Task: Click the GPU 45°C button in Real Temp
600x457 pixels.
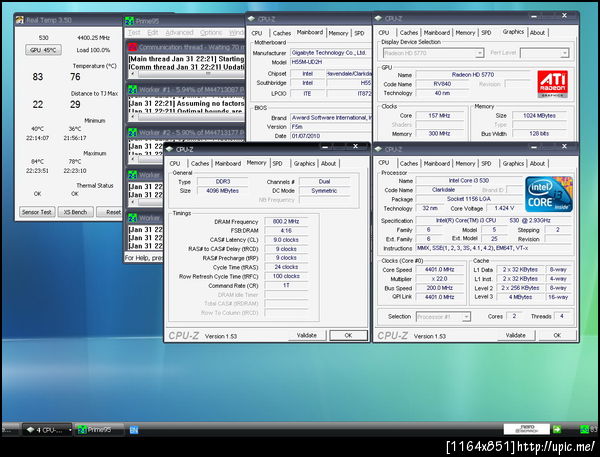Action: pos(43,50)
